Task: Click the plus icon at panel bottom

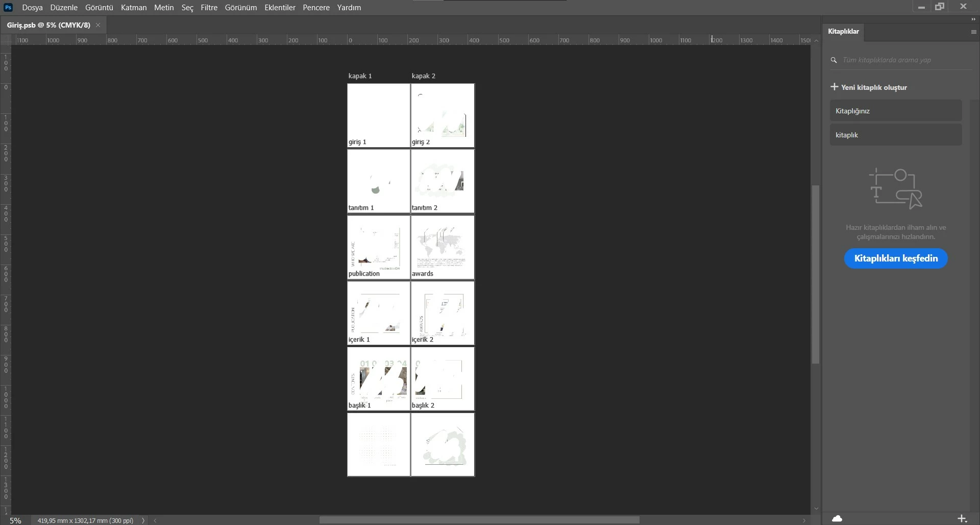Action: (x=962, y=518)
